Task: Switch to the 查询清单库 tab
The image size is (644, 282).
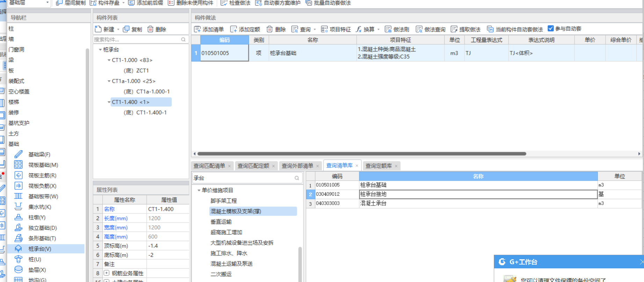Action: (x=339, y=165)
